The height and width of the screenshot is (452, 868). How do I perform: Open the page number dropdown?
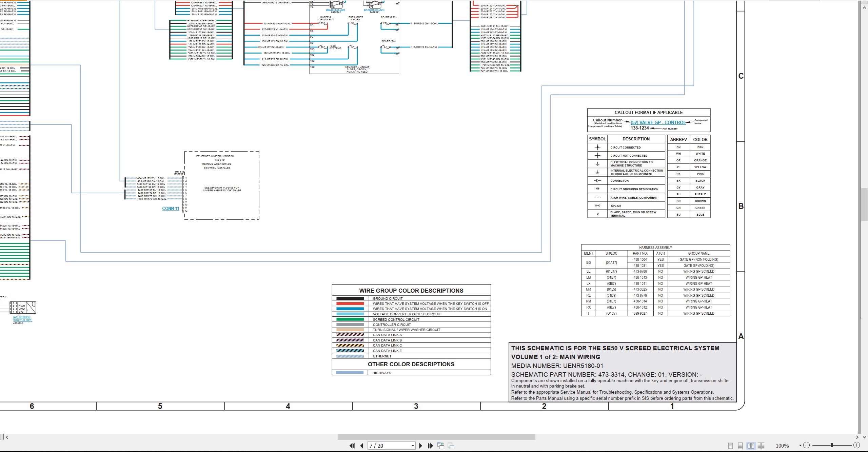pyautogui.click(x=413, y=446)
